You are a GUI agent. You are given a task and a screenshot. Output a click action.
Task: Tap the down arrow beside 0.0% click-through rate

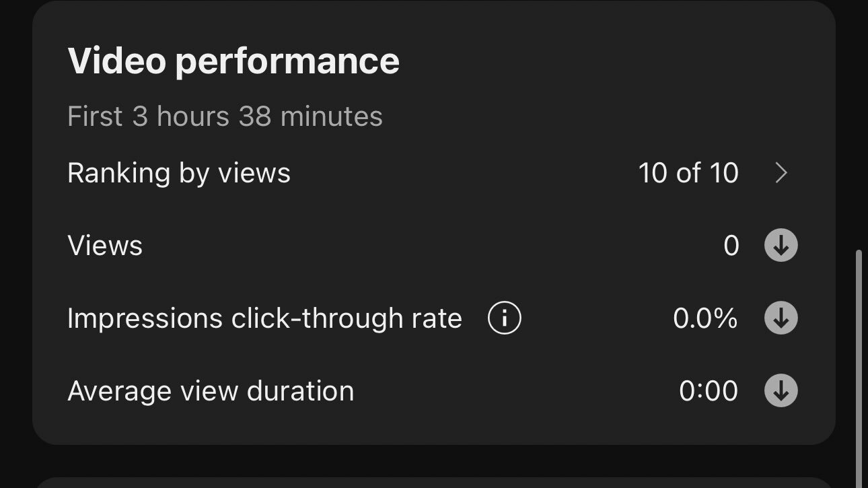(x=781, y=318)
